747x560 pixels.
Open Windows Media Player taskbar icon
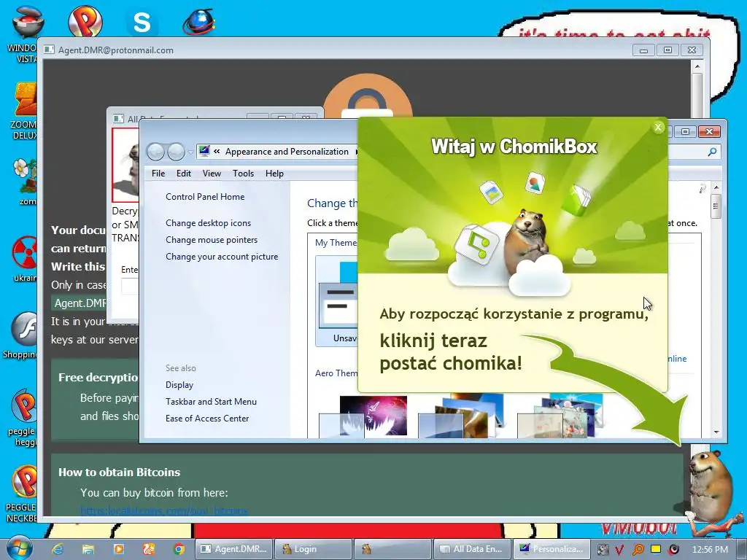click(x=118, y=549)
